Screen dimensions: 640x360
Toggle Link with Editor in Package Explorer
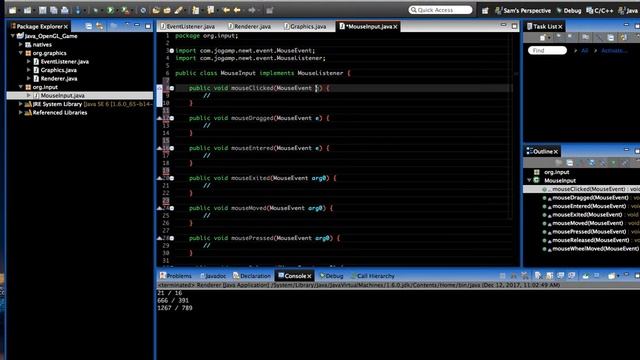100,27
